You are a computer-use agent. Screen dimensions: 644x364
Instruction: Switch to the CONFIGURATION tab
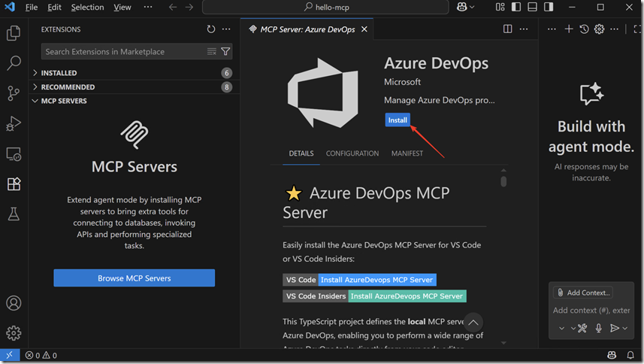[x=352, y=153]
